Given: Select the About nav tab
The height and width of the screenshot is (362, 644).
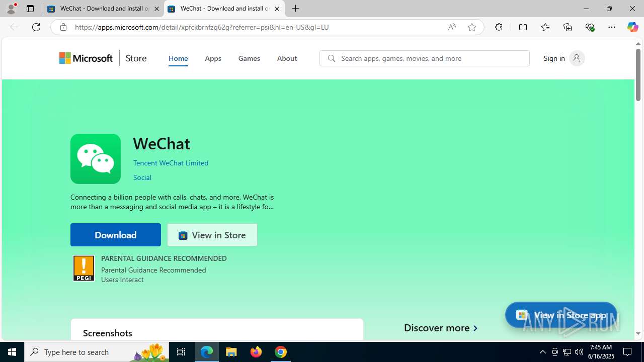Looking at the screenshot, I should coord(287,58).
